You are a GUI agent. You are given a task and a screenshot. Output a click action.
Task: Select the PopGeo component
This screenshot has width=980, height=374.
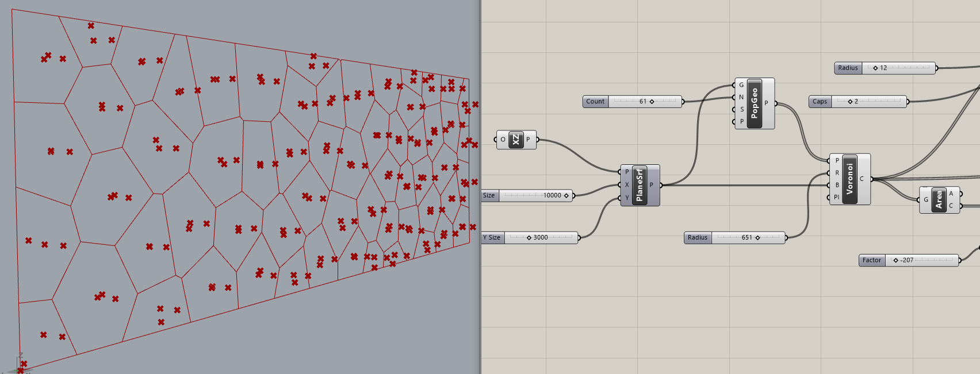tap(754, 103)
